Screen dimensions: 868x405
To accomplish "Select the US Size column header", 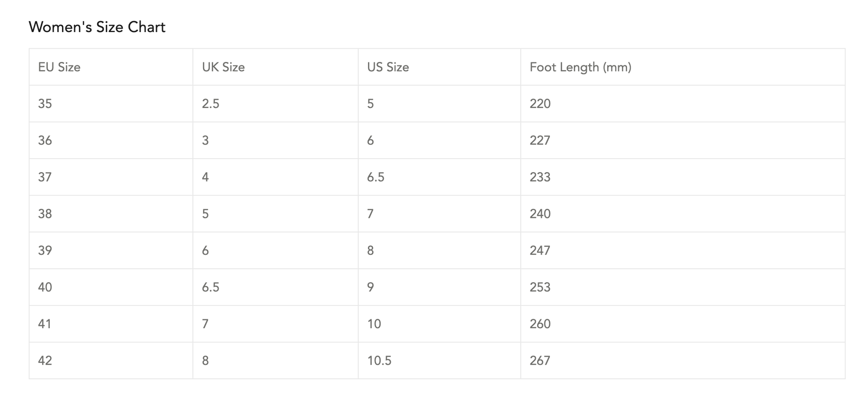I will point(388,67).
